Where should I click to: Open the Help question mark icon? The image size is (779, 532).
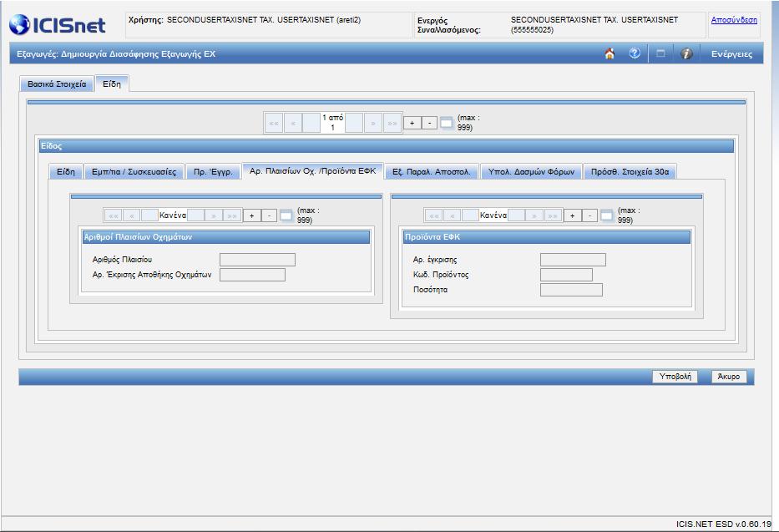(x=635, y=53)
